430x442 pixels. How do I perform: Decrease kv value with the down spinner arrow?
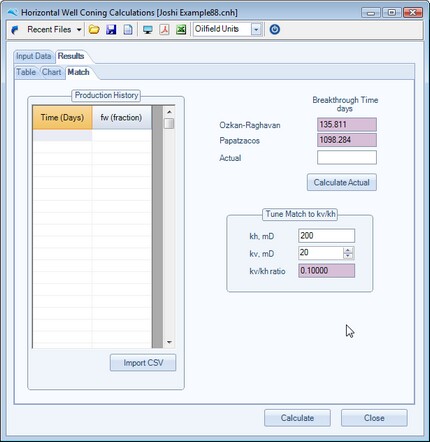pyautogui.click(x=348, y=256)
